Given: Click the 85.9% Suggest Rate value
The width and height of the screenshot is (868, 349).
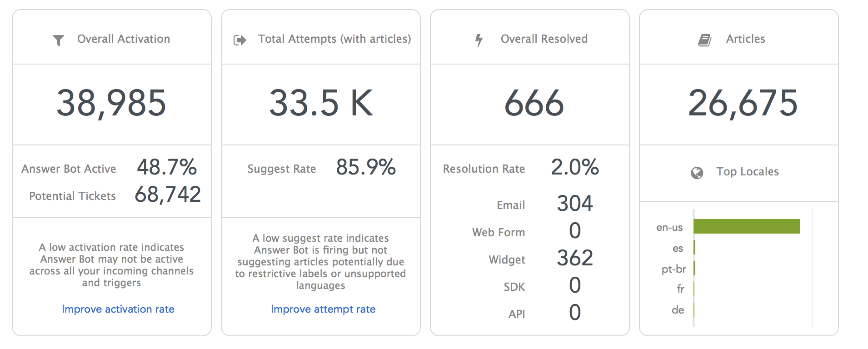Looking at the screenshot, I should click(366, 167).
